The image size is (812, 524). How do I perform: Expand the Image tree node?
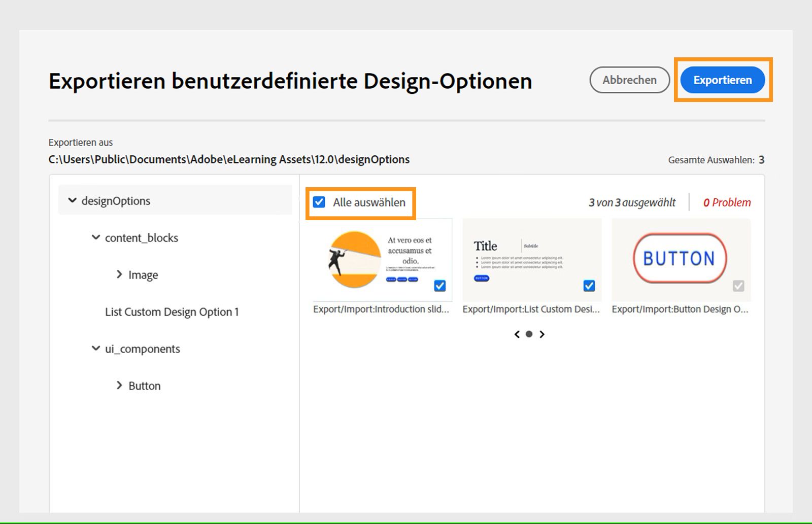pyautogui.click(x=119, y=274)
